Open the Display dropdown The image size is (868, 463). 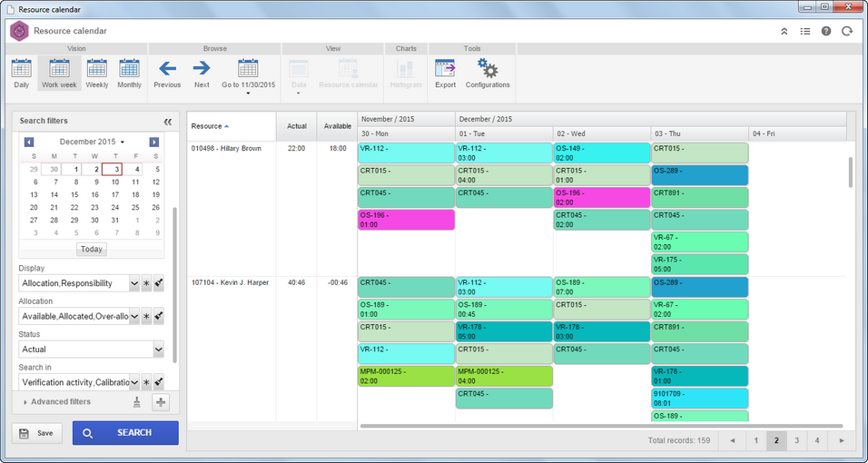click(134, 283)
